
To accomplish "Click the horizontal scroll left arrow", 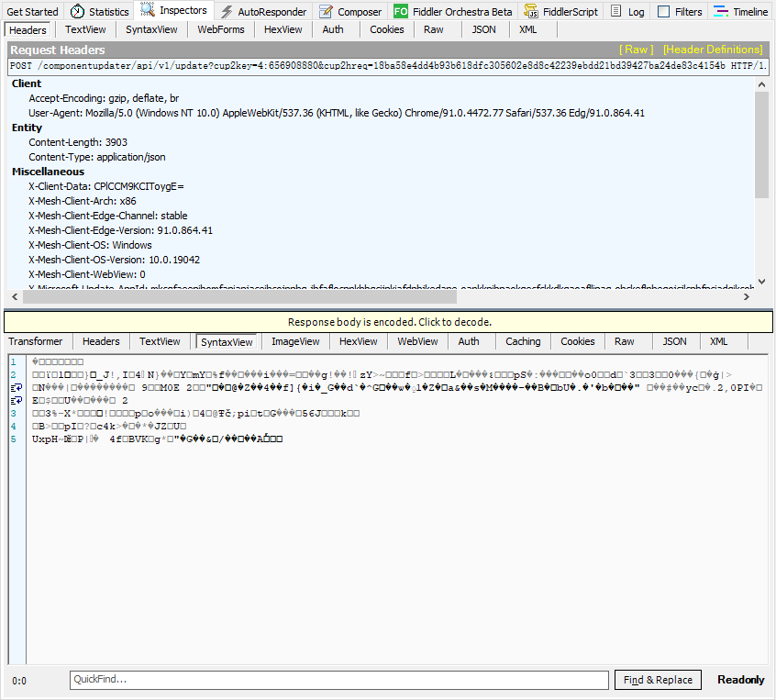I will coord(15,297).
